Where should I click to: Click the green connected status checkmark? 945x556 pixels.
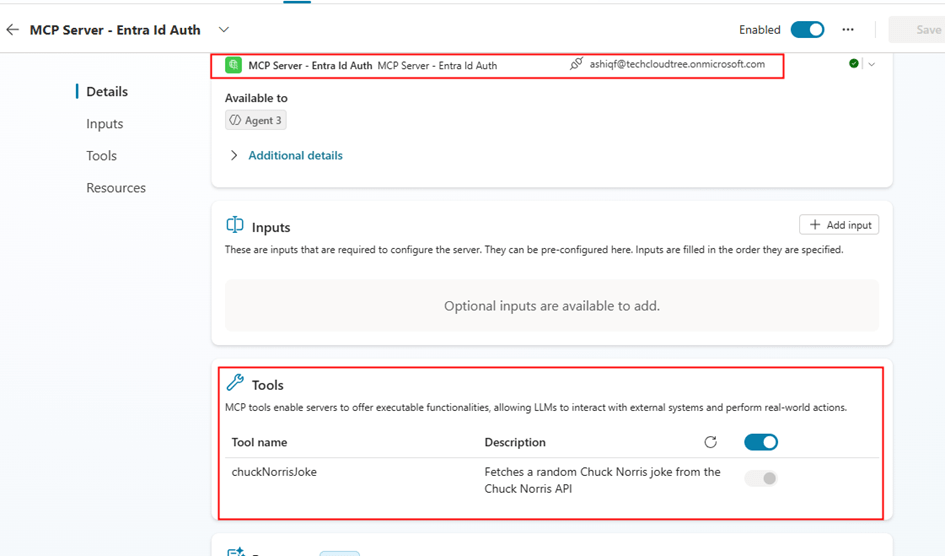click(x=854, y=64)
